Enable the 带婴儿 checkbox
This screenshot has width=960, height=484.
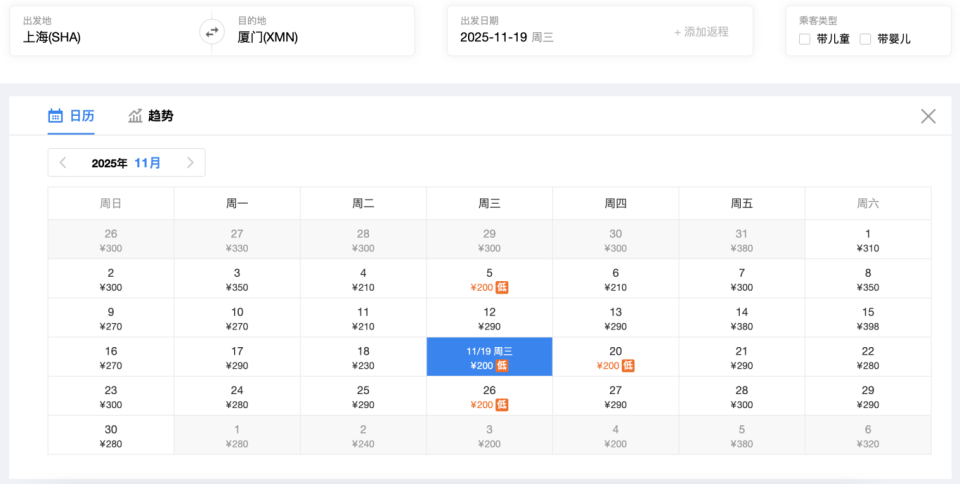tap(866, 39)
